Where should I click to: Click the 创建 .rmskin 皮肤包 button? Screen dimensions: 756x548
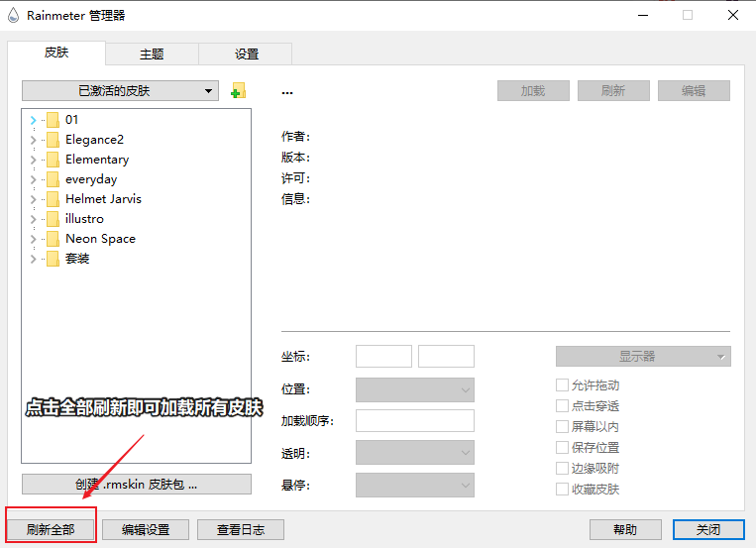(137, 484)
